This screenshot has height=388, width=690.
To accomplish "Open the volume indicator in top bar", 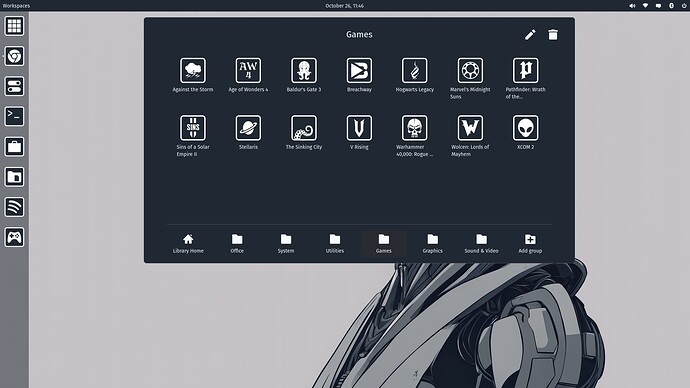I will click(632, 6).
